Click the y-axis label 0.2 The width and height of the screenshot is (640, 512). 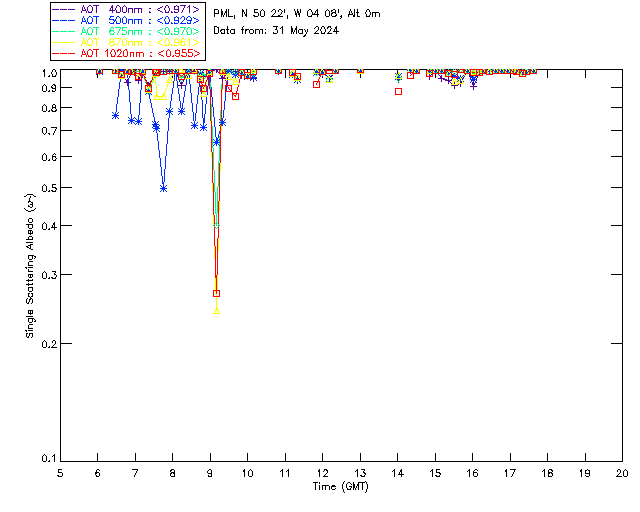coord(49,344)
